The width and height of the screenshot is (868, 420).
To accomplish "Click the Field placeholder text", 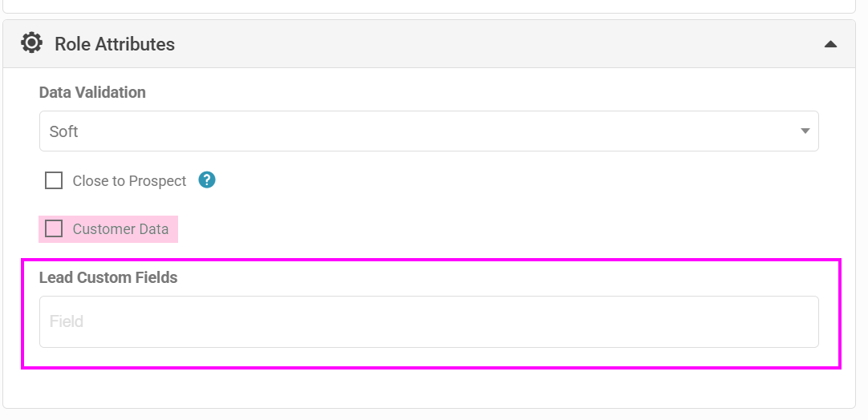I will tap(67, 321).
